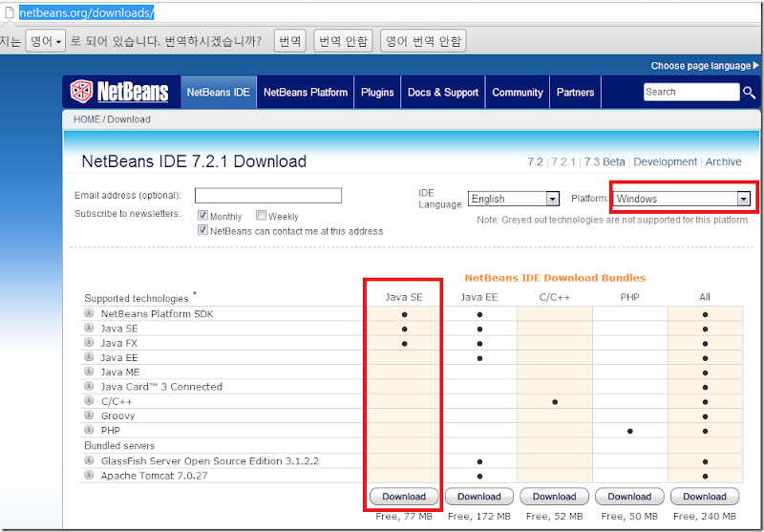
Task: Click the Email address input field
Action: 268,196
